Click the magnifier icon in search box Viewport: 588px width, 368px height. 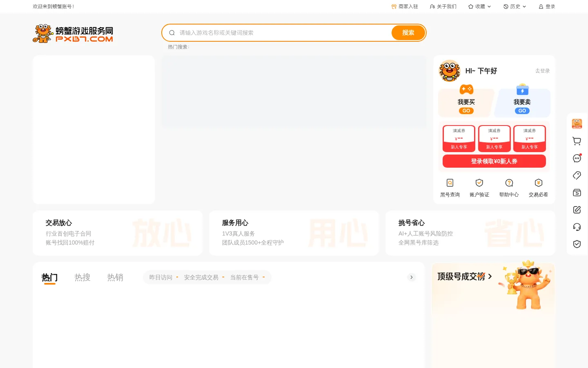pyautogui.click(x=172, y=33)
